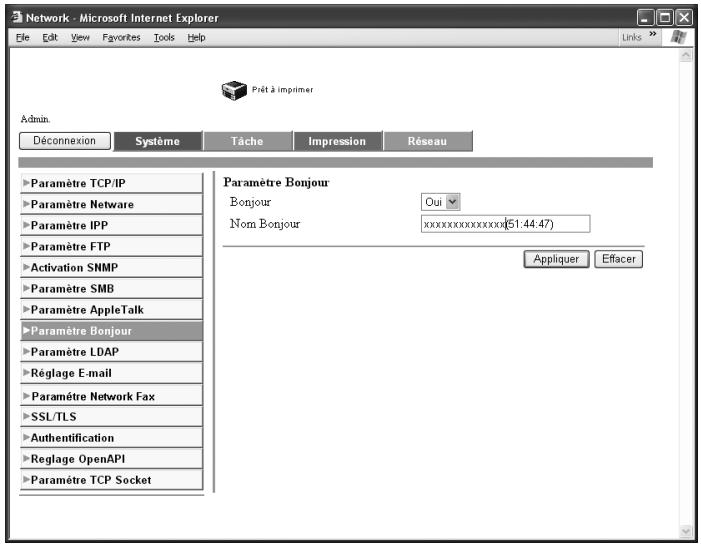Click the scrollbar up arrow
Image resolution: width=701 pixels, height=545 pixels.
pyautogui.click(x=686, y=55)
